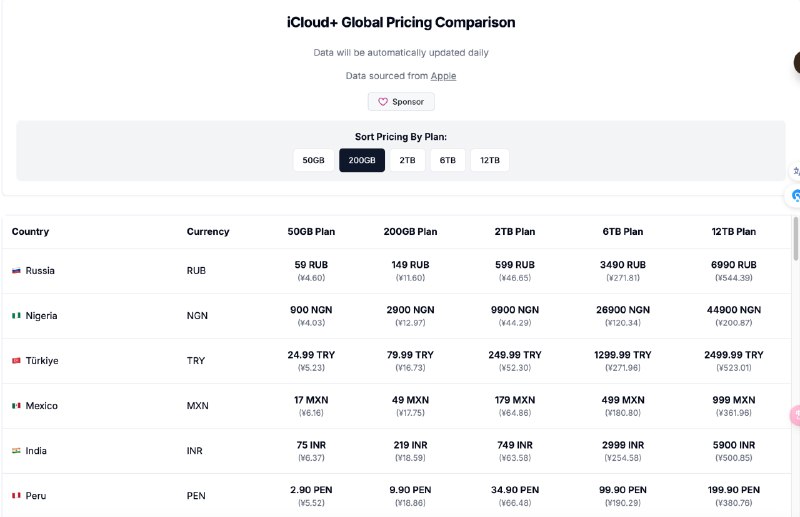The image size is (800, 517).
Task: Click the table's vertical scrollbar
Action: tap(795, 240)
